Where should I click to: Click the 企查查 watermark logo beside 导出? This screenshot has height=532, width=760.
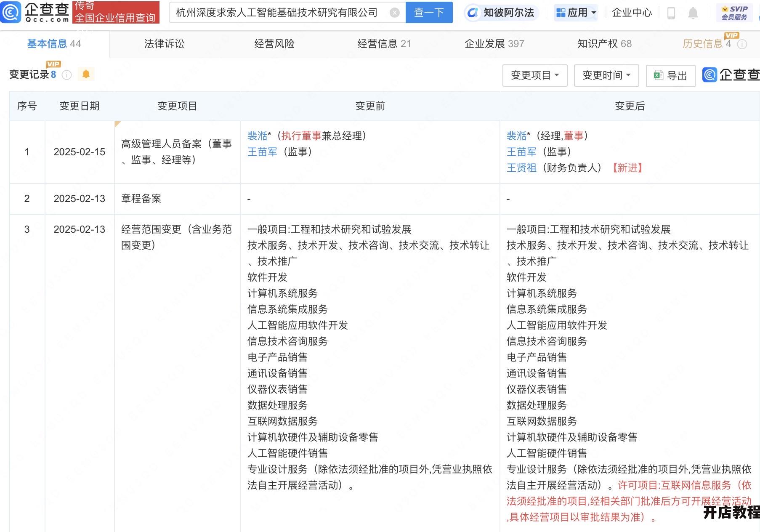[x=731, y=75]
